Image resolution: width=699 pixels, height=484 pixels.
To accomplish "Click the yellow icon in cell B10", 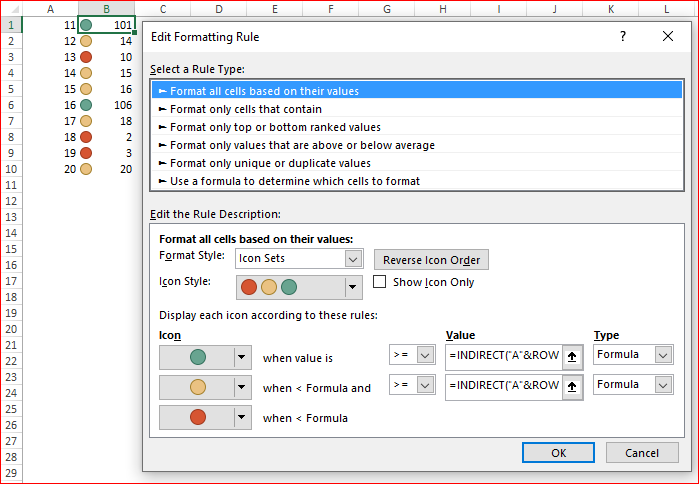I will 86,169.
